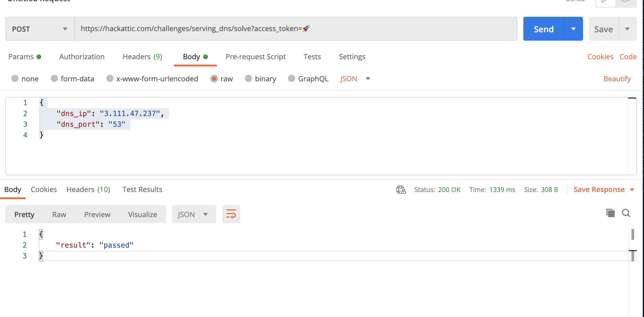Open response Headers (10) tab
This screenshot has height=317, width=644.
pyautogui.click(x=88, y=189)
